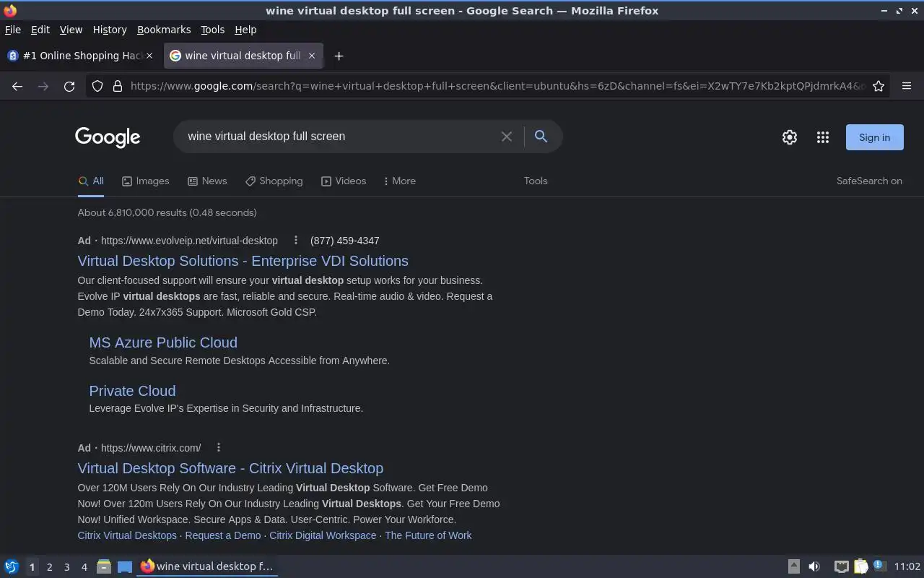Open the volume control in tray
Screen dimensions: 924x578
(814, 566)
